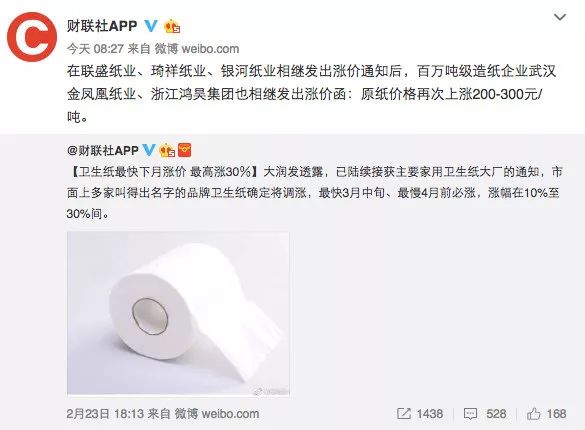
Task: Open the 528 comments count
Action: coord(496,414)
